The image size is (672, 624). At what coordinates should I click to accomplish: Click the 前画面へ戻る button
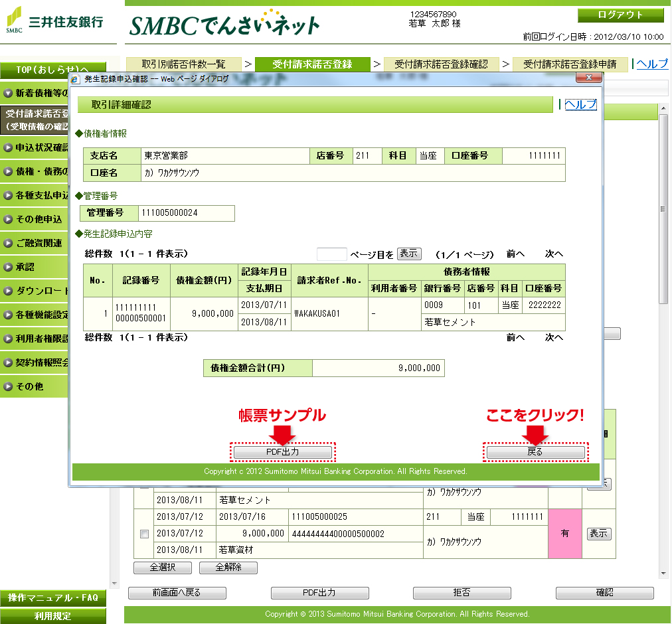[x=177, y=593]
